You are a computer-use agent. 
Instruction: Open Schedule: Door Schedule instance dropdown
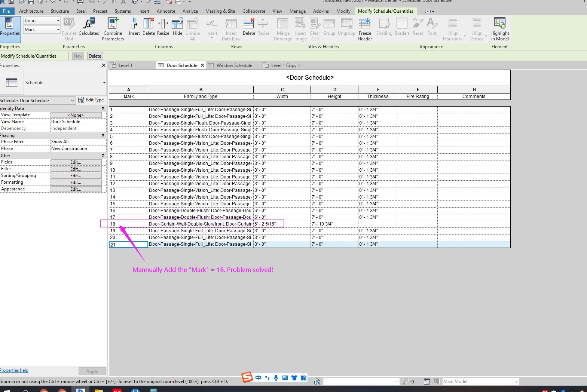coord(37,100)
